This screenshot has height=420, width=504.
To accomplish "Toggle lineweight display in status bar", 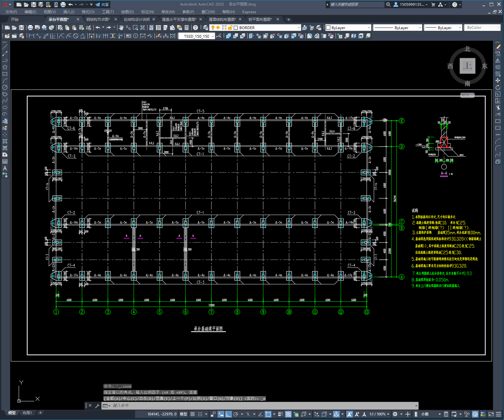I will 280,414.
